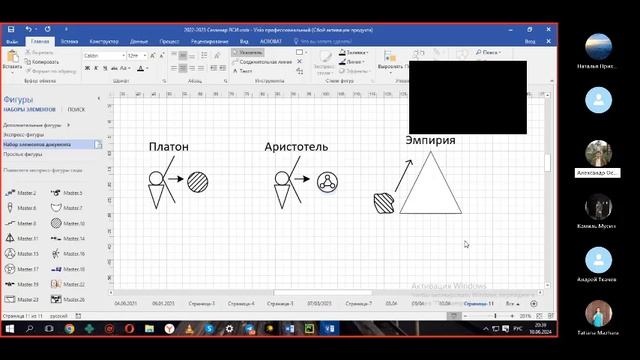Toggle the bulleted list icon

pos(204,55)
